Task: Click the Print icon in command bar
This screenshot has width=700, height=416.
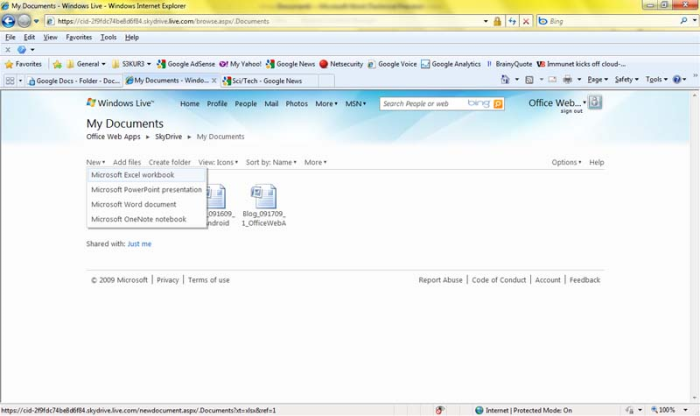Action: [567, 79]
